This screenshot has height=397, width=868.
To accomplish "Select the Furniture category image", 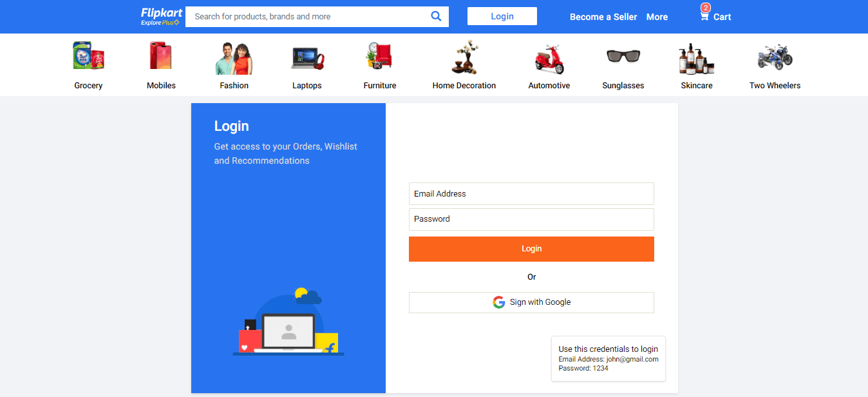I will tap(379, 56).
